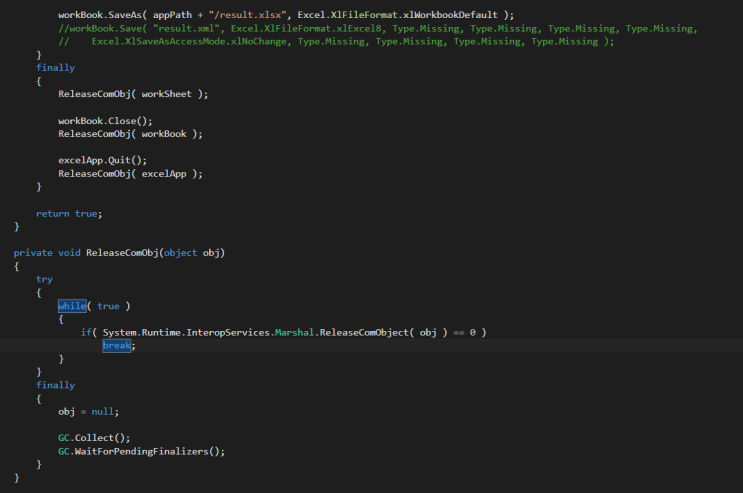Select the "/result.xlsx" string literal
743x493 pixels.
pyautogui.click(x=247, y=15)
